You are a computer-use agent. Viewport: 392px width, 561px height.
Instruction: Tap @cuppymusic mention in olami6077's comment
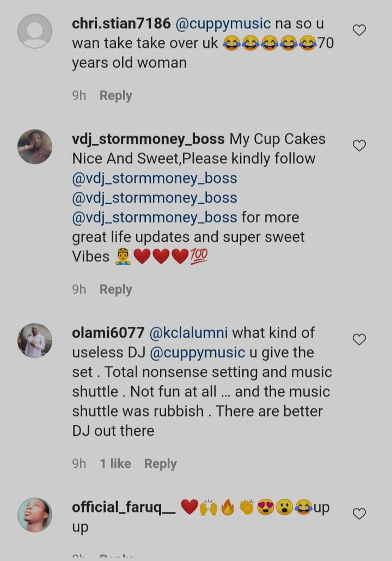[197, 352]
